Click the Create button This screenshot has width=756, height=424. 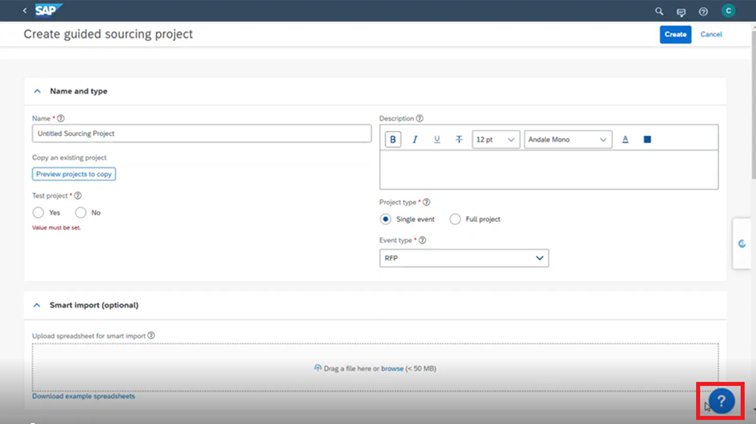[x=675, y=34]
